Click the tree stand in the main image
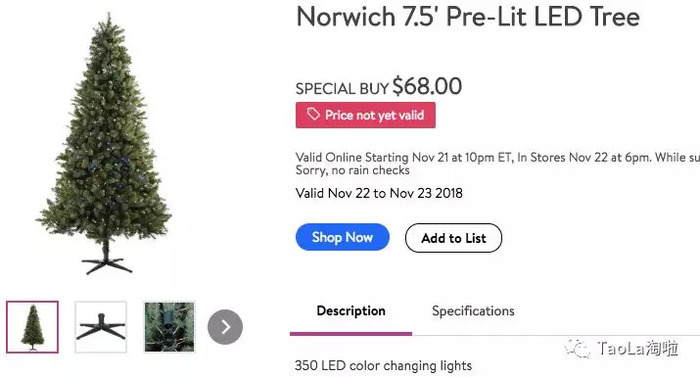The image size is (700, 378). pyautogui.click(x=106, y=263)
